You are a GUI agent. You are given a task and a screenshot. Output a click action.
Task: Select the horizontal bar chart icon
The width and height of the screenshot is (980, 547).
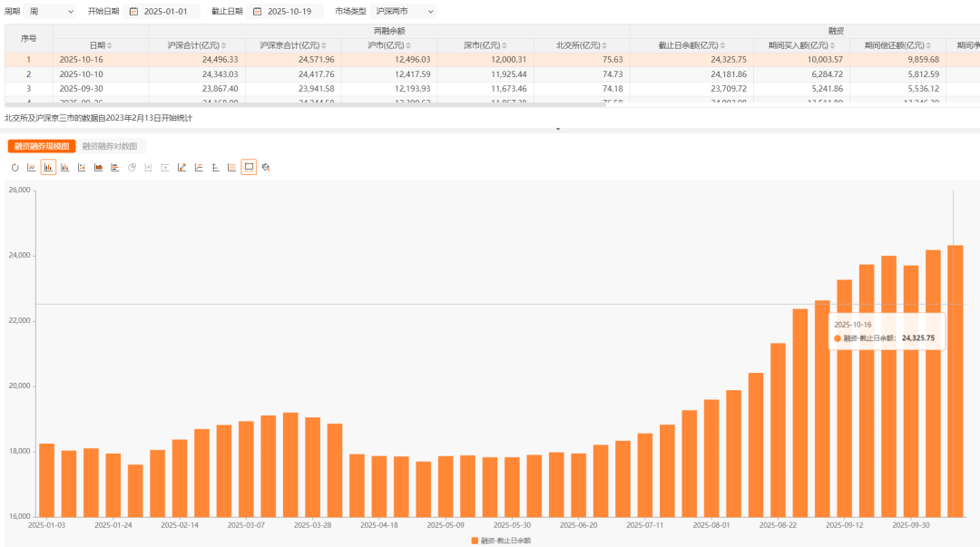[x=114, y=168]
